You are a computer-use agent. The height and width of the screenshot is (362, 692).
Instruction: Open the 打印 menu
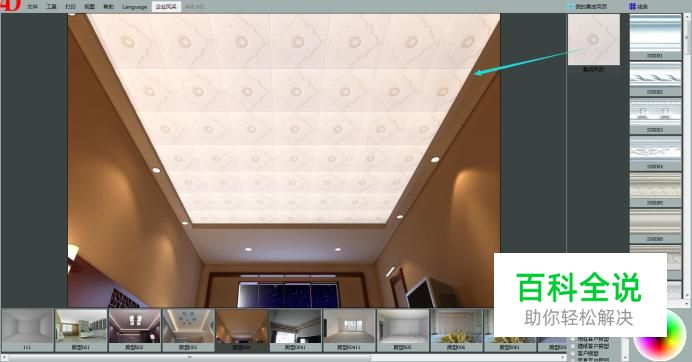(x=71, y=7)
